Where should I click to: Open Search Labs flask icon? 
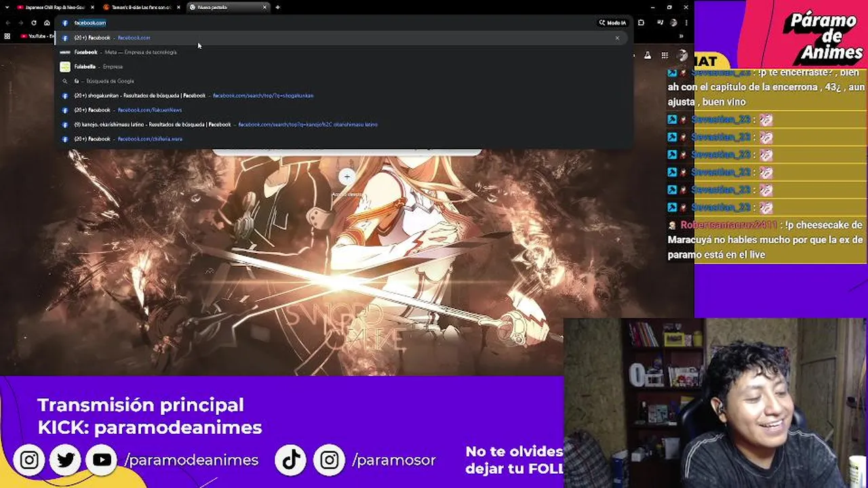[x=648, y=56]
